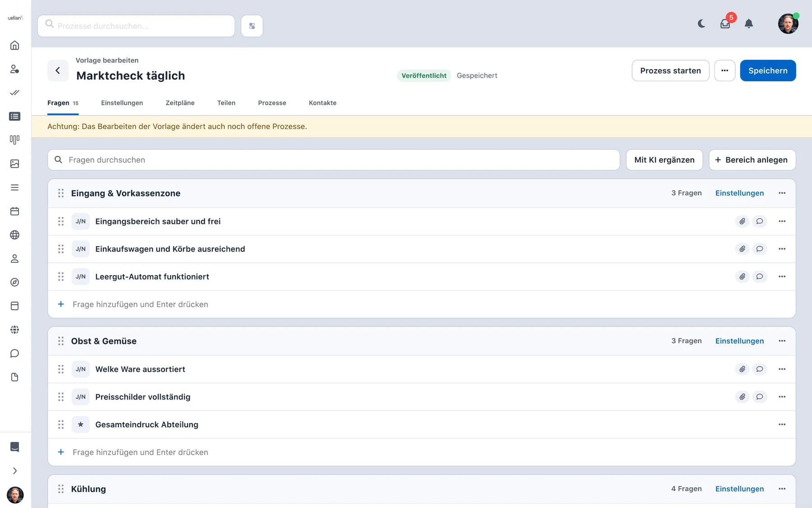The width and height of the screenshot is (812, 508).
Task: Click Bereich anlegen button
Action: pyautogui.click(x=752, y=160)
